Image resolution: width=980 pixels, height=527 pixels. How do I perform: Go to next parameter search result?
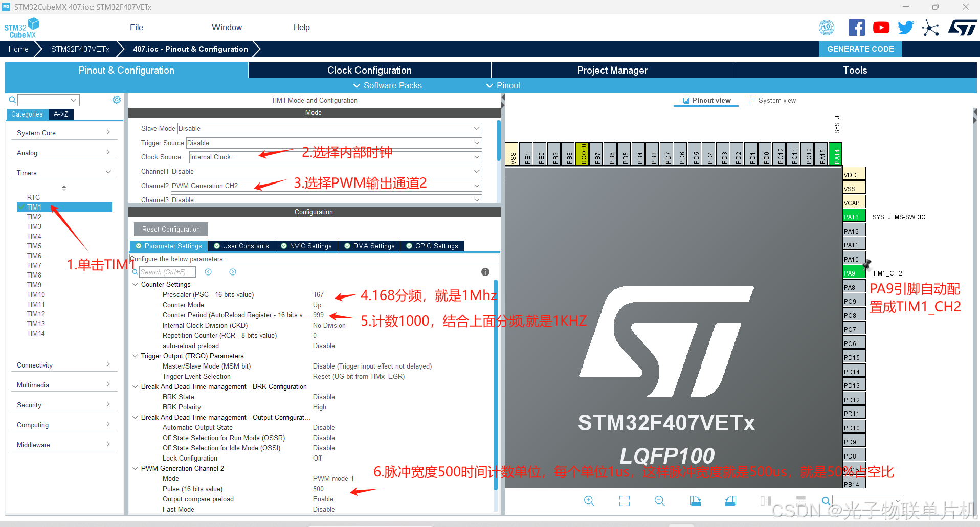coord(233,272)
